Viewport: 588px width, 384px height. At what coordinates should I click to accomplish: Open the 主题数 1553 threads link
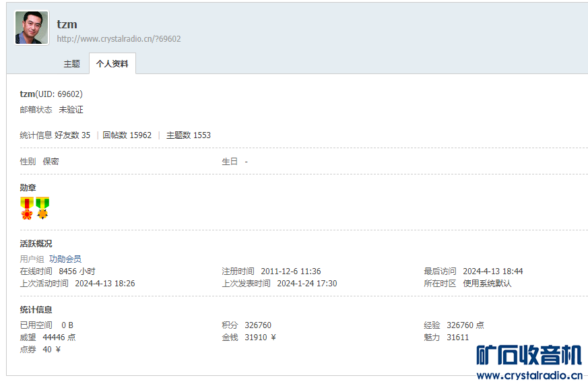coord(189,135)
